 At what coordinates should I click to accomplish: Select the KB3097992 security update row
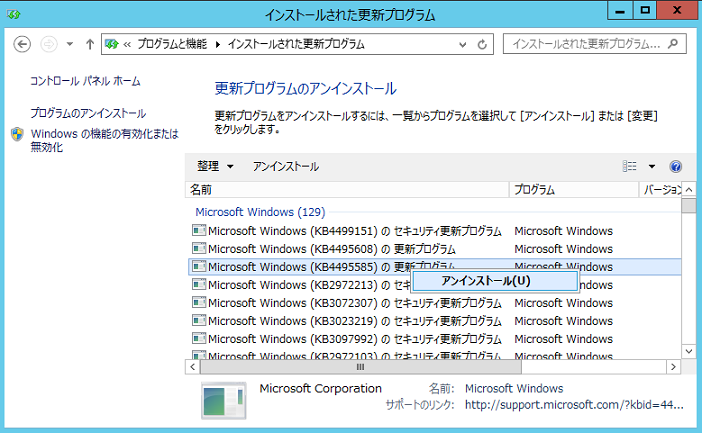(x=434, y=339)
